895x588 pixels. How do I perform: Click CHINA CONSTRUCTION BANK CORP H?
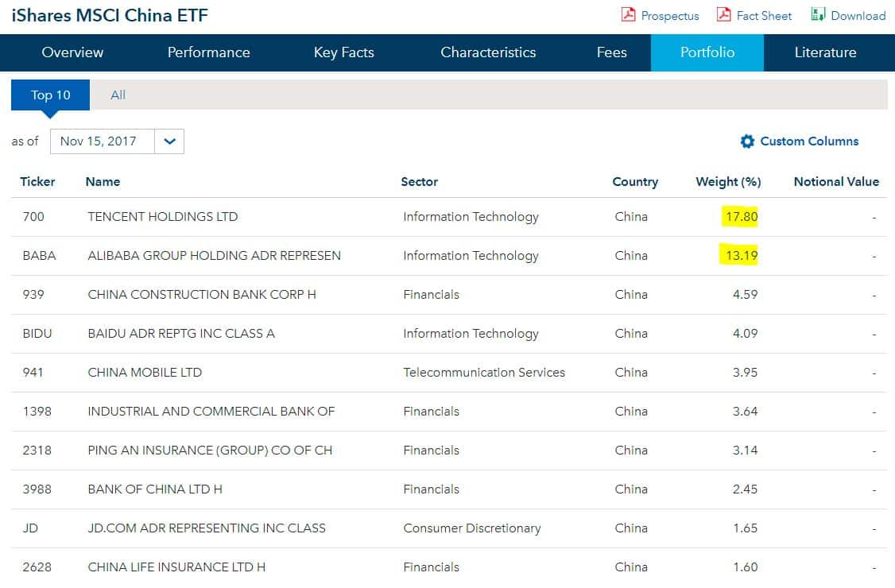tap(201, 295)
